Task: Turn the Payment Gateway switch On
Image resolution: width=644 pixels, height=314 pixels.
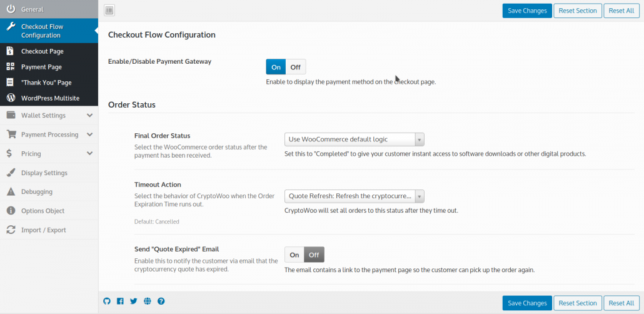Action: coord(276,67)
